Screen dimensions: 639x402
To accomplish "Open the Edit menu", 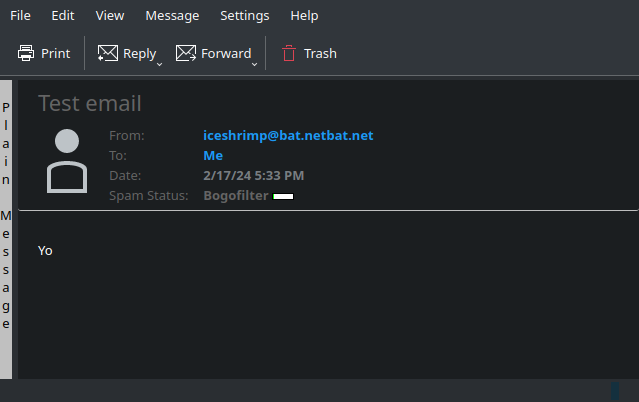I will 63,15.
